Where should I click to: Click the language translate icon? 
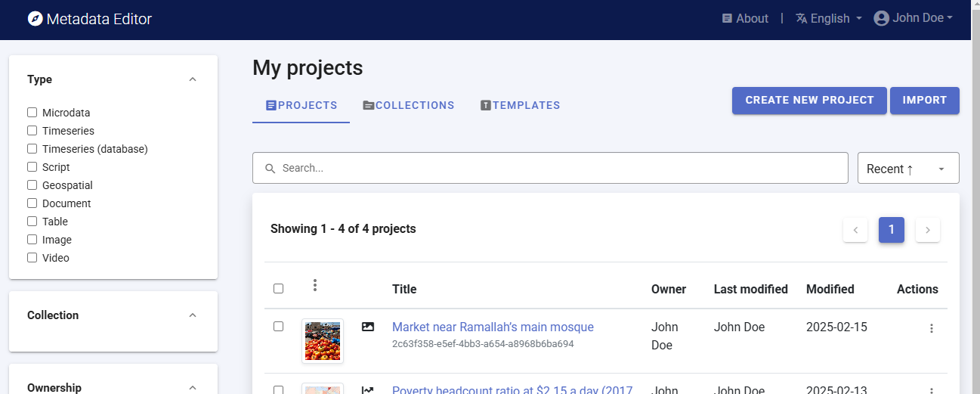[802, 19]
